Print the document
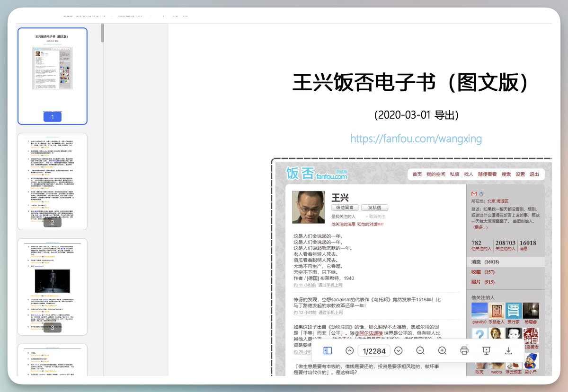The height and width of the screenshot is (392, 568). [x=464, y=350]
